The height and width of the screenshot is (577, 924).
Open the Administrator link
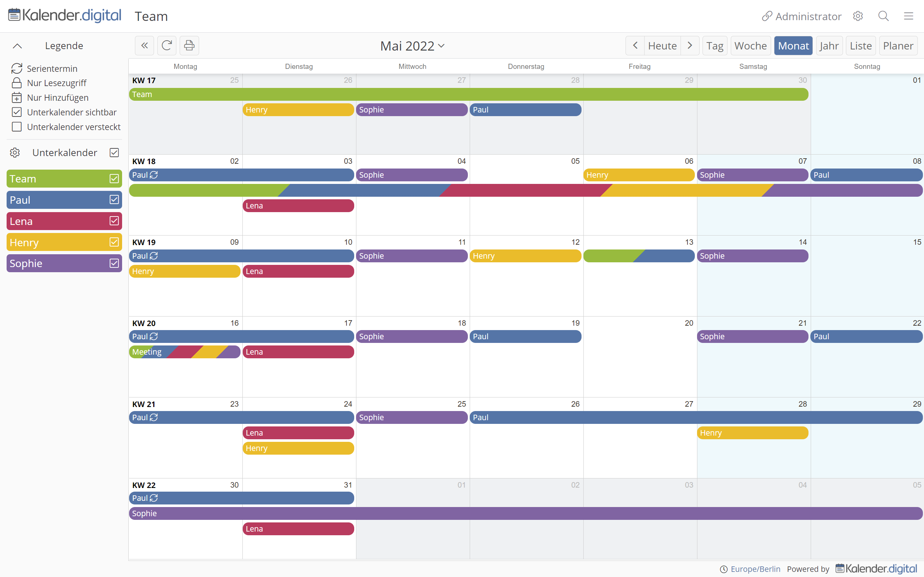[801, 16]
